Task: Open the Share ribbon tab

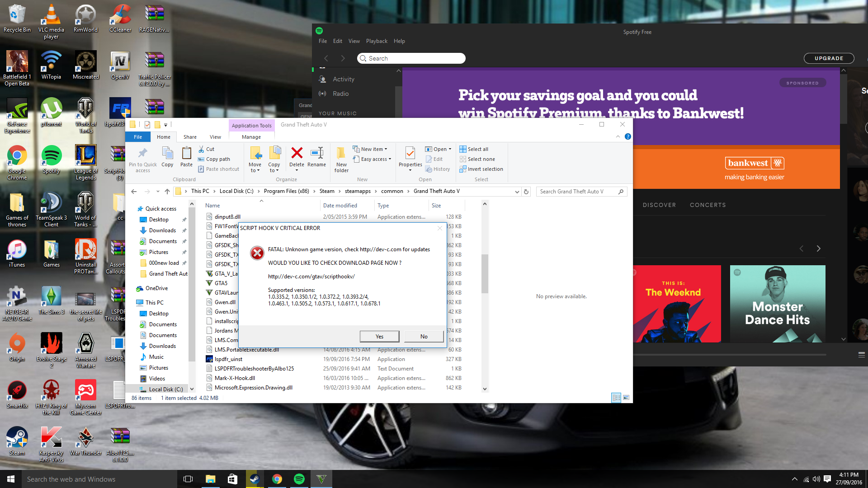Action: click(190, 137)
